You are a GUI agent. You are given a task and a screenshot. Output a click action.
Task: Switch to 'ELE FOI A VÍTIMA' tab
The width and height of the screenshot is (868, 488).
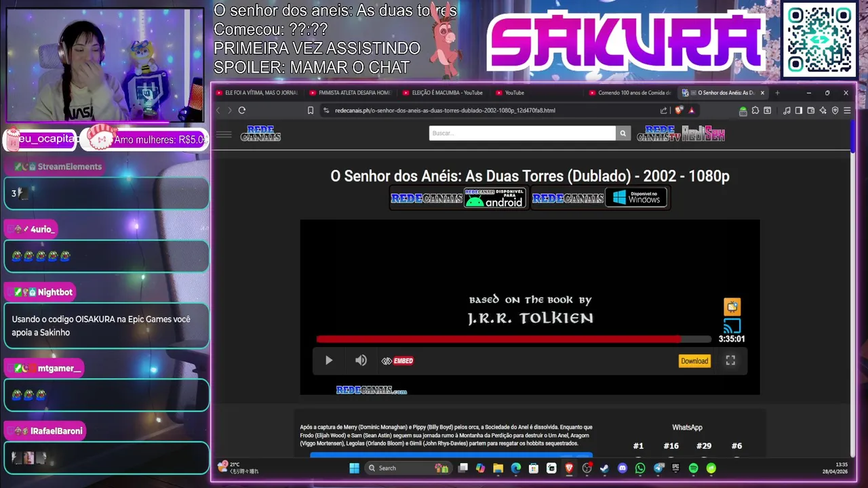[257, 93]
